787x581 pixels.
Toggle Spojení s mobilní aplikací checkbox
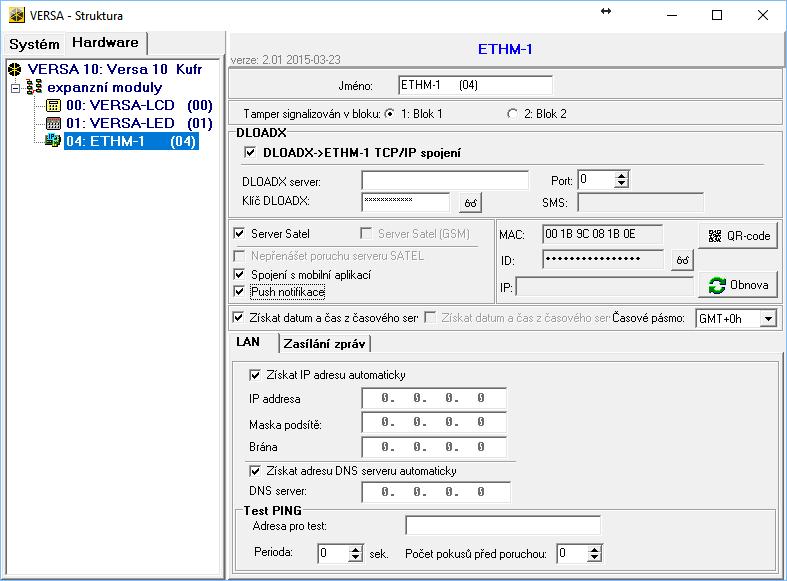click(x=239, y=275)
